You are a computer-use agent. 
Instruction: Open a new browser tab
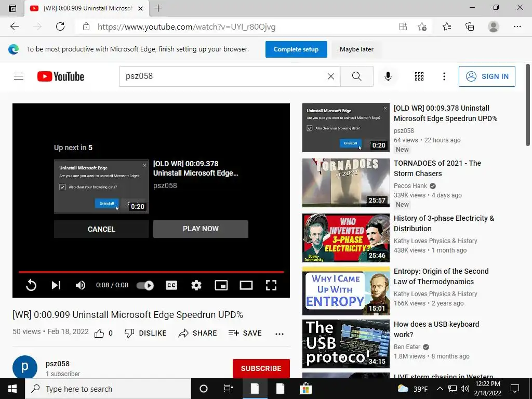pyautogui.click(x=158, y=8)
